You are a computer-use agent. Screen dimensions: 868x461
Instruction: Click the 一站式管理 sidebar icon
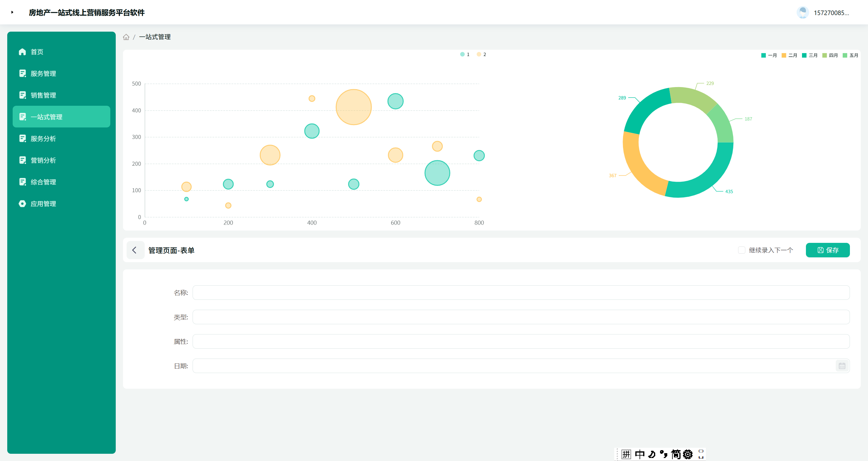(22, 117)
